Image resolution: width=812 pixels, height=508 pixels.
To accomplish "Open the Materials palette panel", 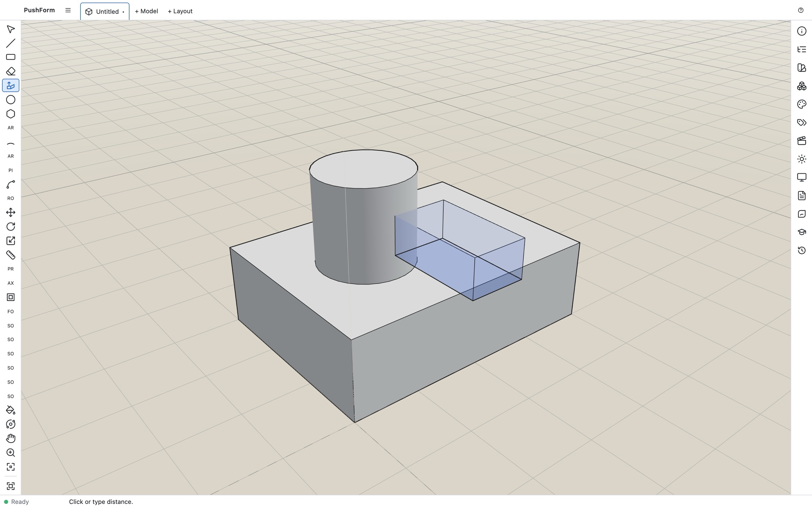I will point(802,104).
